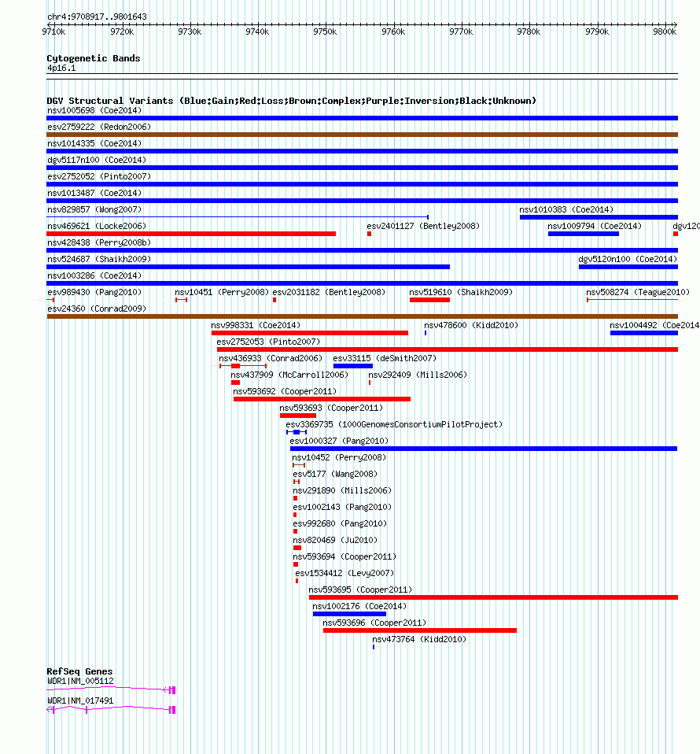The width and height of the screenshot is (700, 754).
Task: Select the esv2031182 (Bentley2008) label
Action: [x=329, y=292]
